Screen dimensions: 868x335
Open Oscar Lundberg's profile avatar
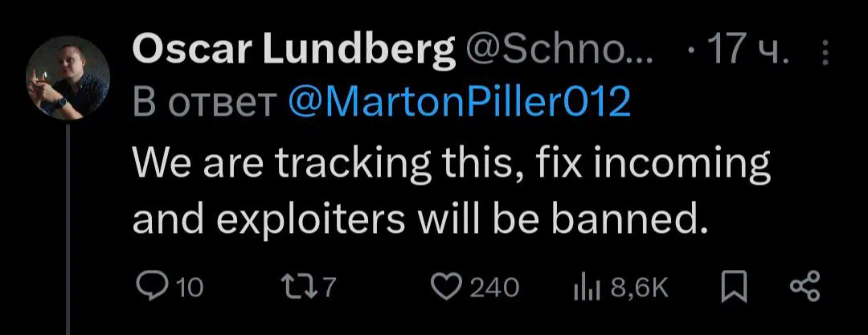tap(68, 77)
